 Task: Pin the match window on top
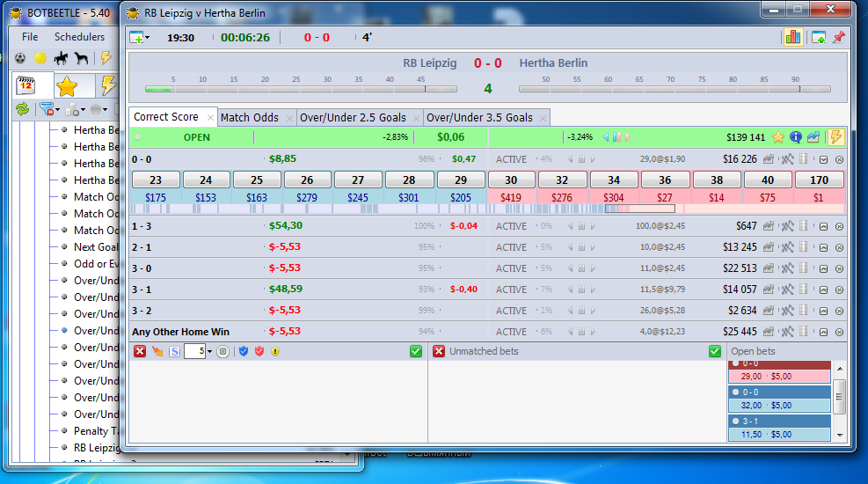839,37
